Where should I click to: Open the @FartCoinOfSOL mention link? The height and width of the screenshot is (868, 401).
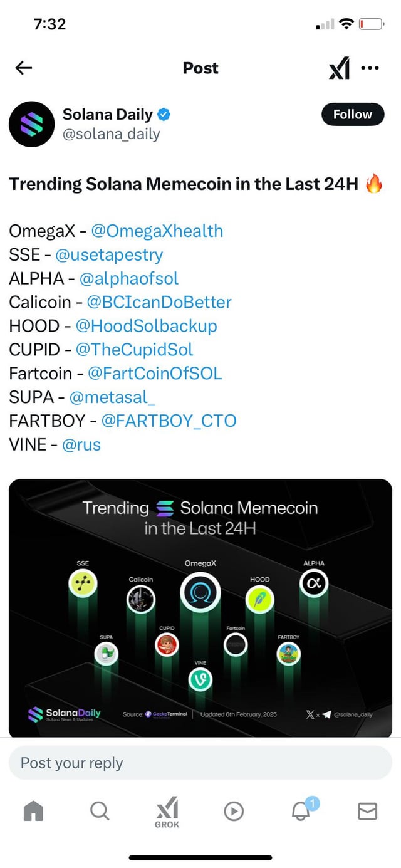(x=155, y=374)
